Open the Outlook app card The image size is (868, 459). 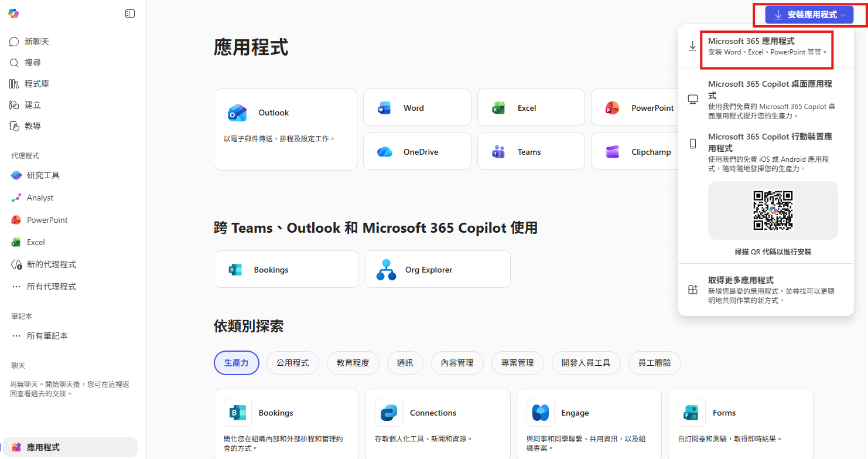[285, 130]
